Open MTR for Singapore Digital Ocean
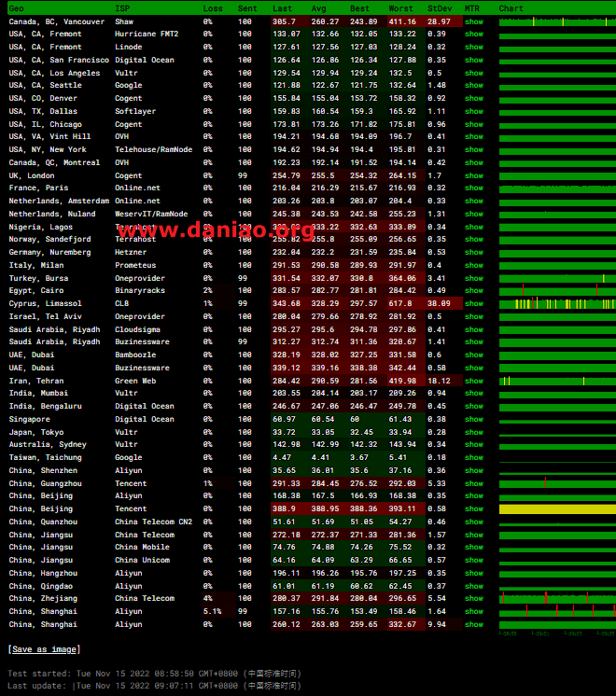The height and width of the screenshot is (696, 616). click(474, 419)
